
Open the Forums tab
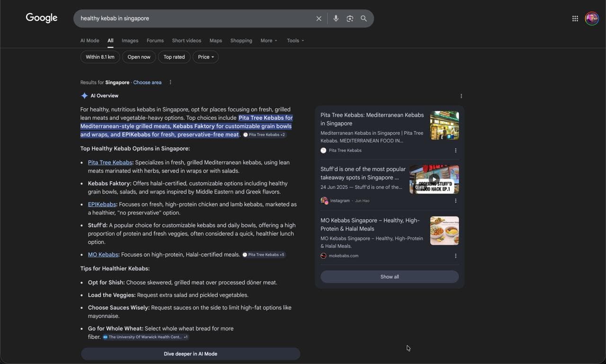tap(155, 41)
